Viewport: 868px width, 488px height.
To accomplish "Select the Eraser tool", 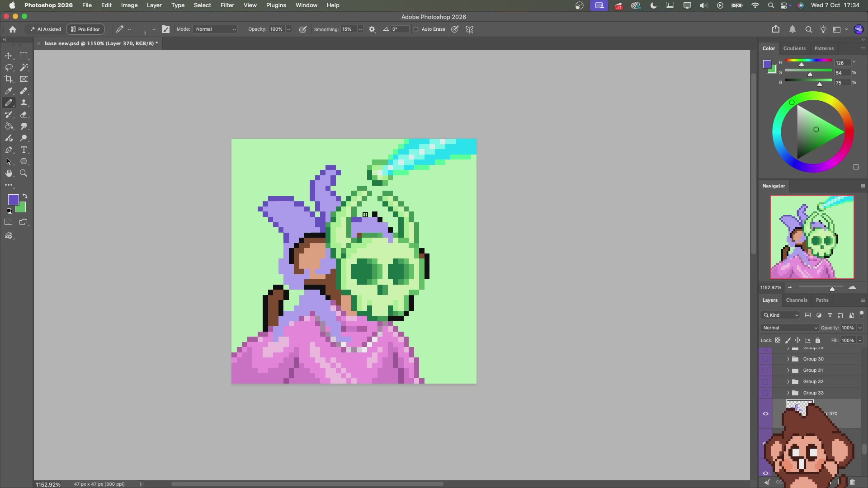I will click(24, 115).
